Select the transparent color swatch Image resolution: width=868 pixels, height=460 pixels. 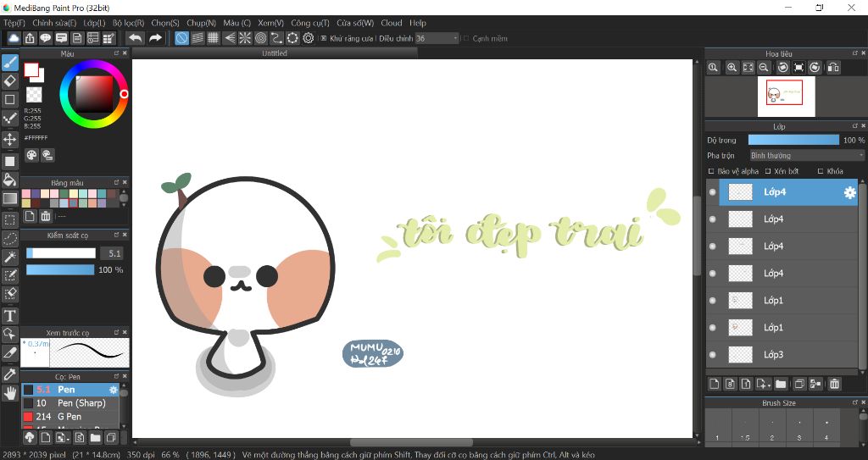(34, 94)
